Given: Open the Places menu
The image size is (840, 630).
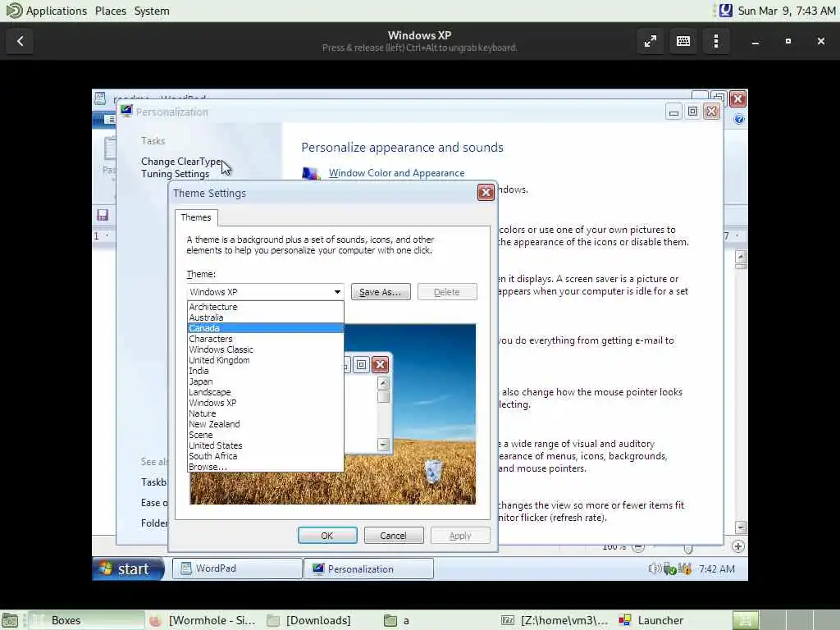Looking at the screenshot, I should 111,11.
